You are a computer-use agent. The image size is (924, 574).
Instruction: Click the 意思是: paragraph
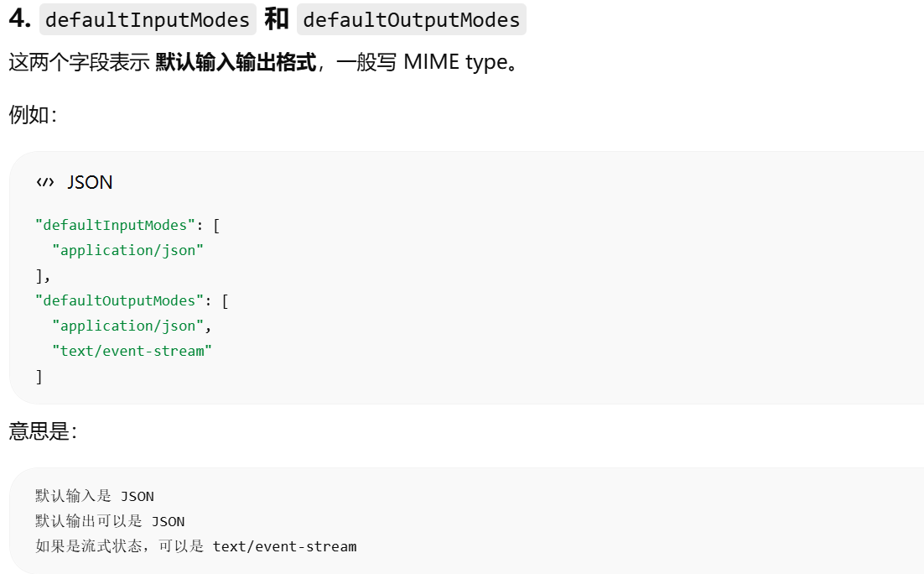tap(43, 431)
